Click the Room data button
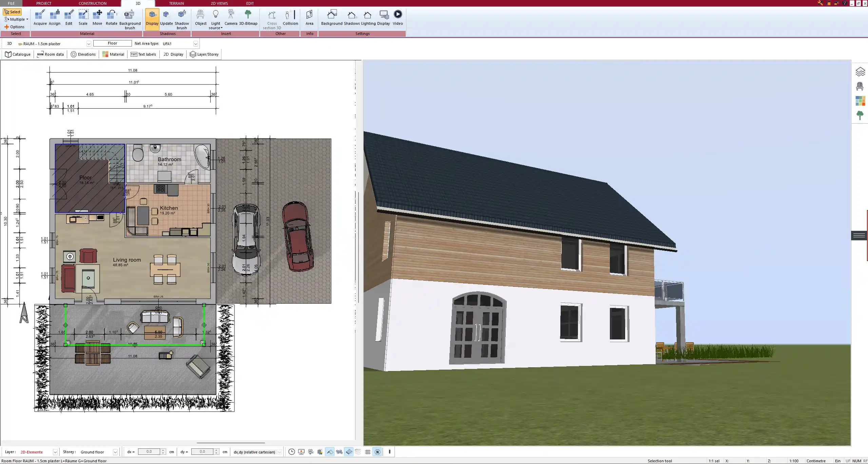Screen dimensions: 868x464 51,54
